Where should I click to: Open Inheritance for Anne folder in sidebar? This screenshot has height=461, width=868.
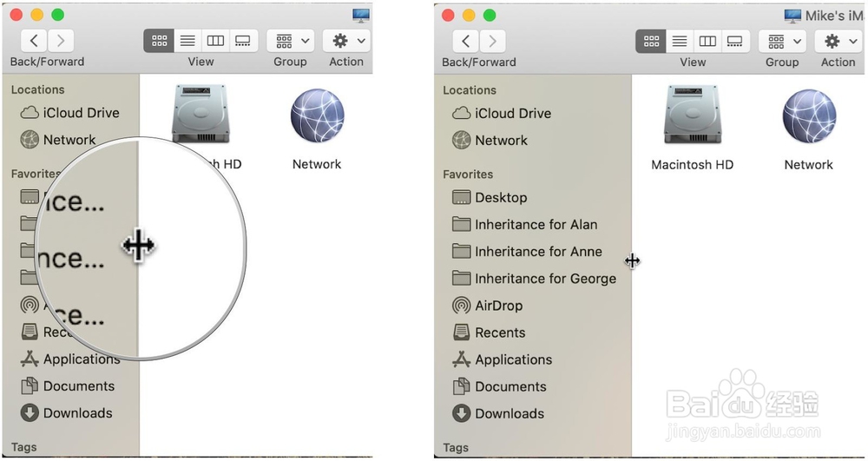click(x=527, y=252)
